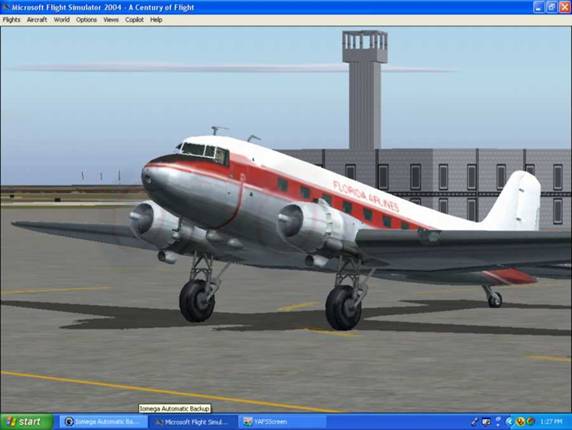The image size is (572, 430).
Task: Open the Copilot menu
Action: tap(134, 20)
